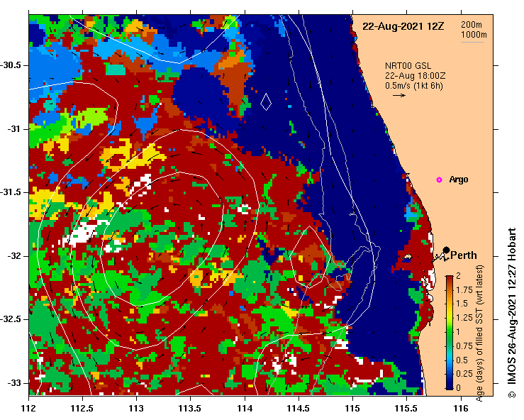
Task: Click the grey 1000m legend line
Action: click(x=472, y=42)
